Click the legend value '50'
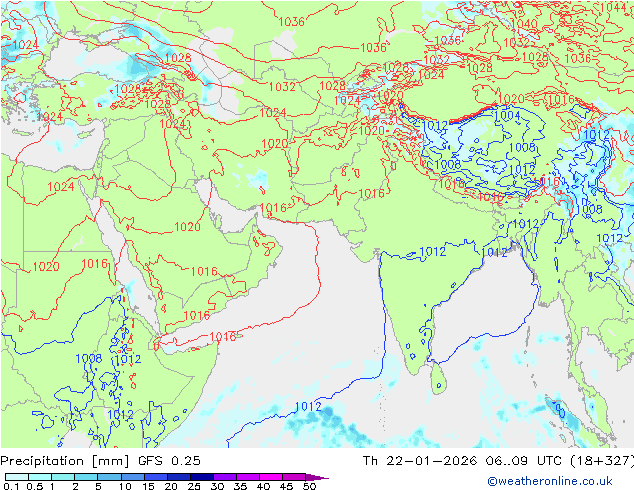634x490 pixels. [309, 486]
